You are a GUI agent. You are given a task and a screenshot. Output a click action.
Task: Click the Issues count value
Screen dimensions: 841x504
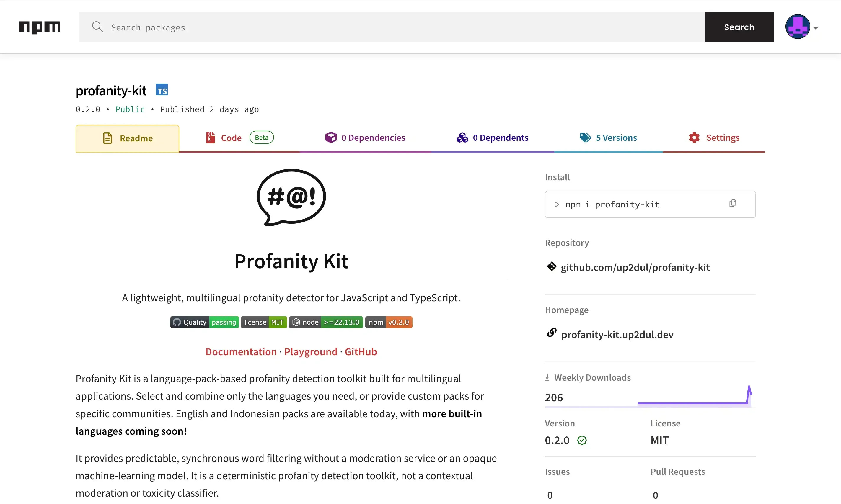550,495
